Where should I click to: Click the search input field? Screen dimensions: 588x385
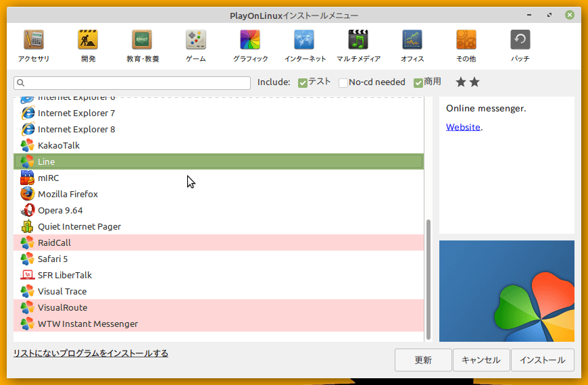pos(132,83)
